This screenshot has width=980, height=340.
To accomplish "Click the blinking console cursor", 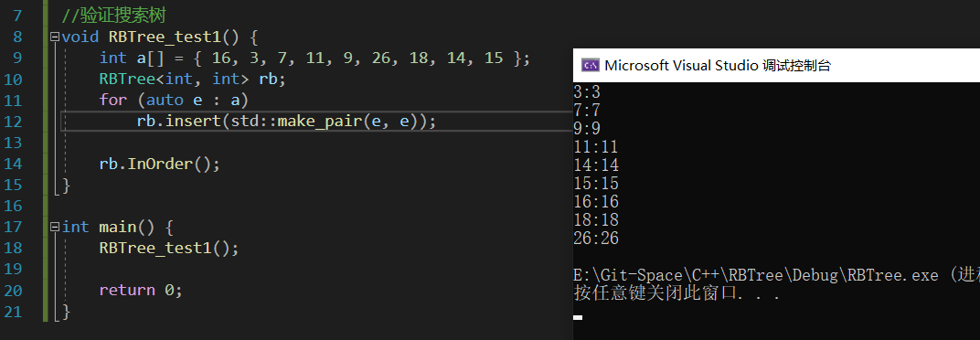I will pos(578,317).
